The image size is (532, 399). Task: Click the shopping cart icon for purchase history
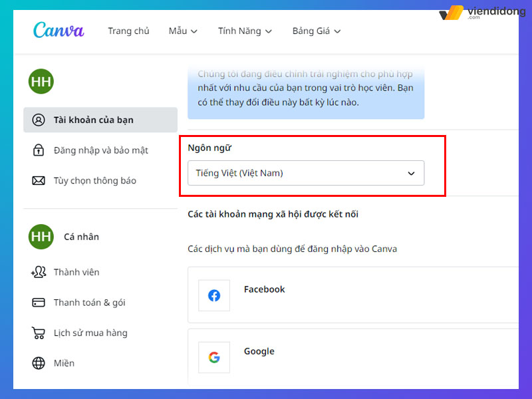tap(39, 333)
